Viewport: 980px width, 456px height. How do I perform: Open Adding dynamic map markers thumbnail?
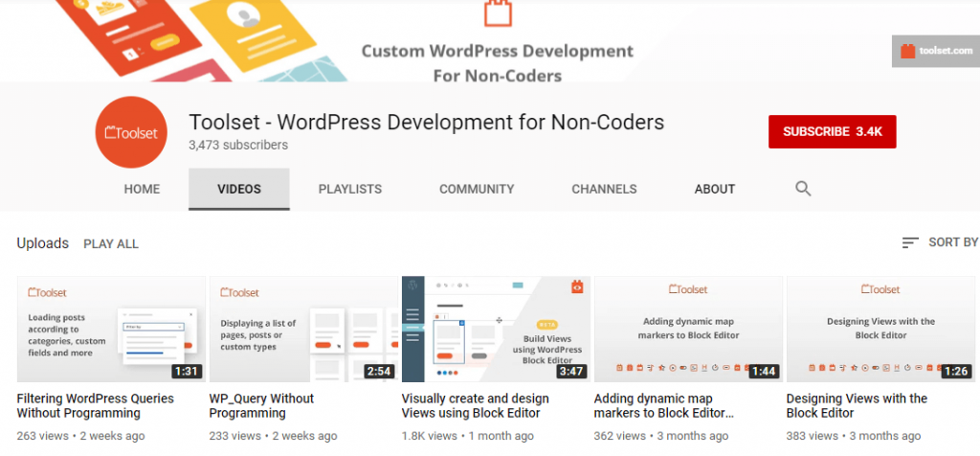688,329
